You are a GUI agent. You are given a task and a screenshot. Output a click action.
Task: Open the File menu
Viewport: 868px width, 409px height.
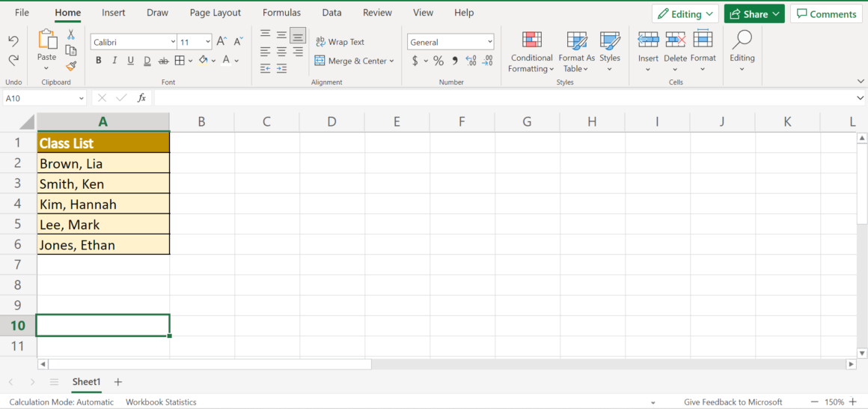22,12
